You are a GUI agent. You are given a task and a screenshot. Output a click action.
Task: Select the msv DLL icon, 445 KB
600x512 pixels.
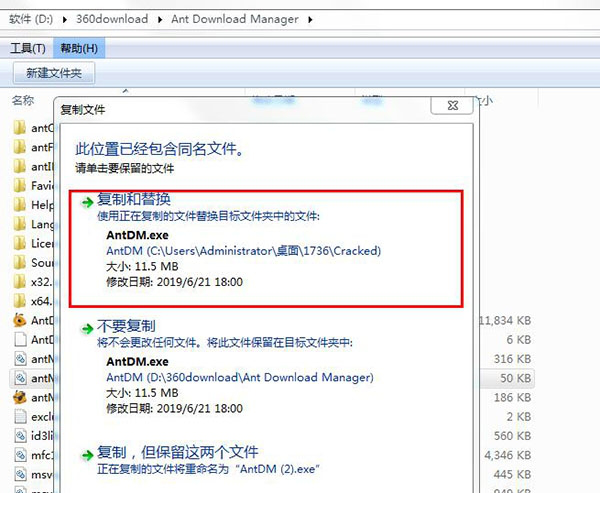[x=20, y=474]
